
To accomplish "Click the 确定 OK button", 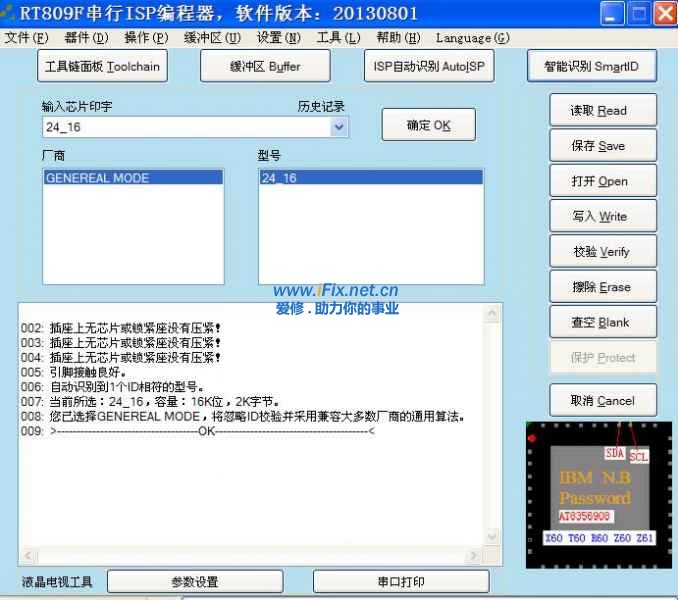I will 429,125.
